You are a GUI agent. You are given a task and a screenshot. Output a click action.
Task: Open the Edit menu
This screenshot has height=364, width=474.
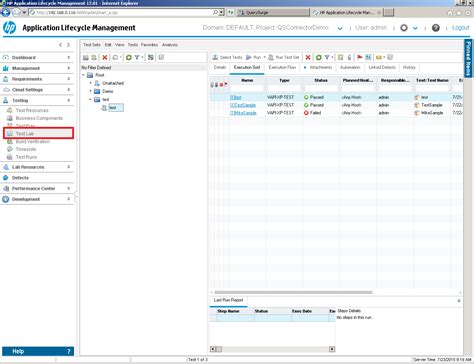pyautogui.click(x=108, y=45)
